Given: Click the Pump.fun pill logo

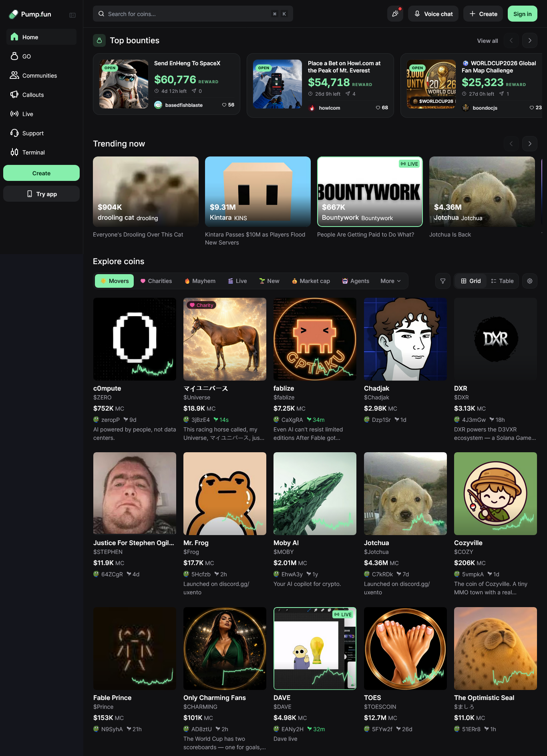Looking at the screenshot, I should click(14, 14).
